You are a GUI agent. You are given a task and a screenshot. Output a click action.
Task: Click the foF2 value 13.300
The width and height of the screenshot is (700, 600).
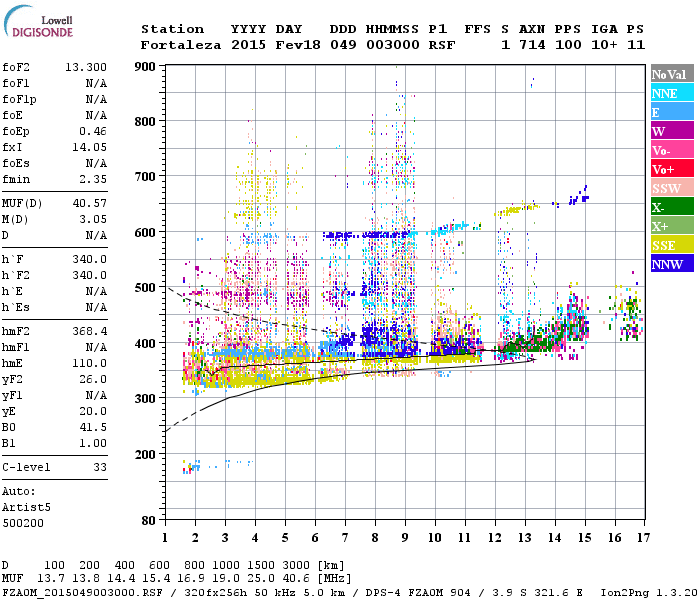point(86,67)
